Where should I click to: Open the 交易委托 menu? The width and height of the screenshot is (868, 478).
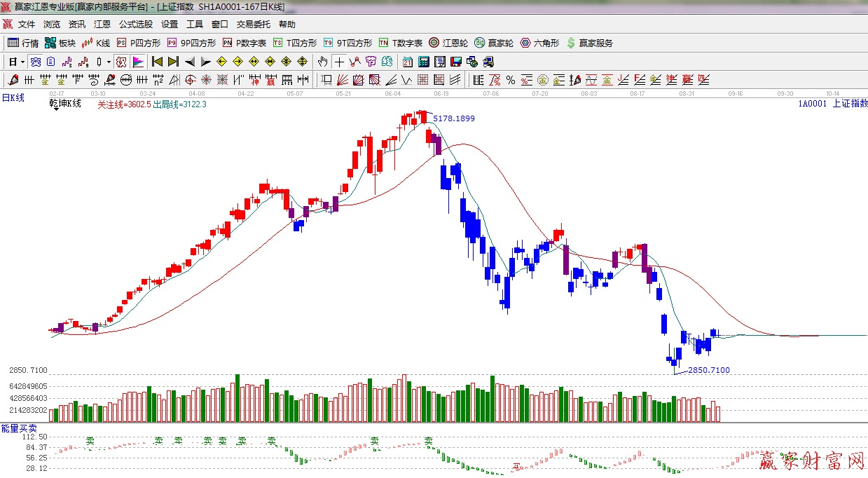pos(253,24)
